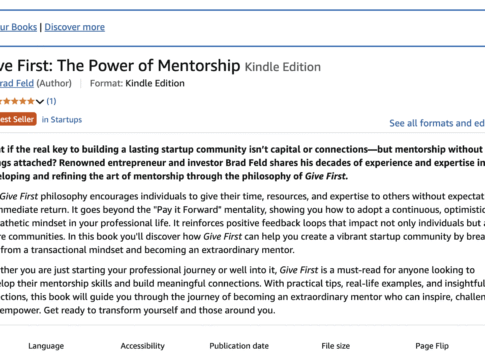This screenshot has width=485, height=360.
Task: Click the paragraph ending "those around you"
Action: coord(242,290)
